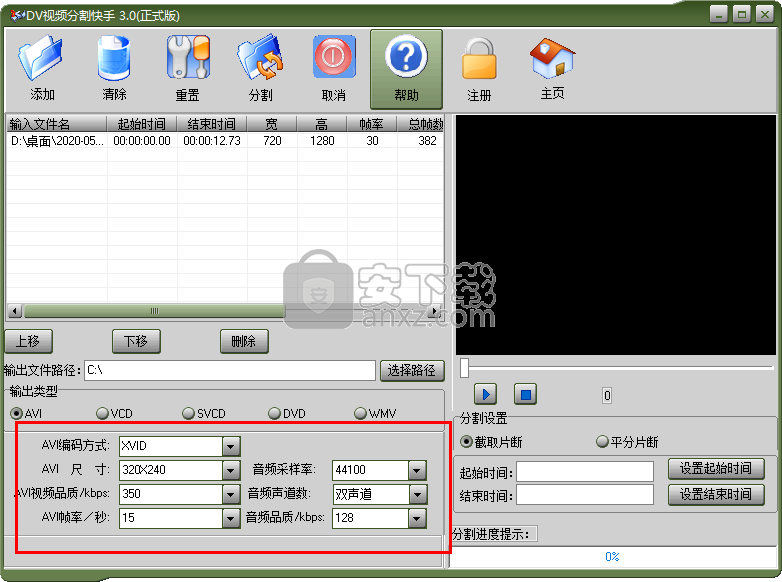
Task: Click the 00:00:00.00 start time cell
Action: pos(142,141)
